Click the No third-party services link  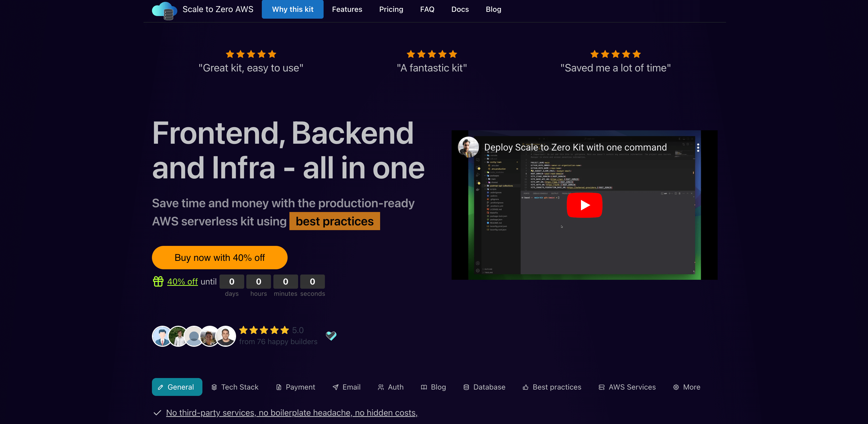pos(292,413)
